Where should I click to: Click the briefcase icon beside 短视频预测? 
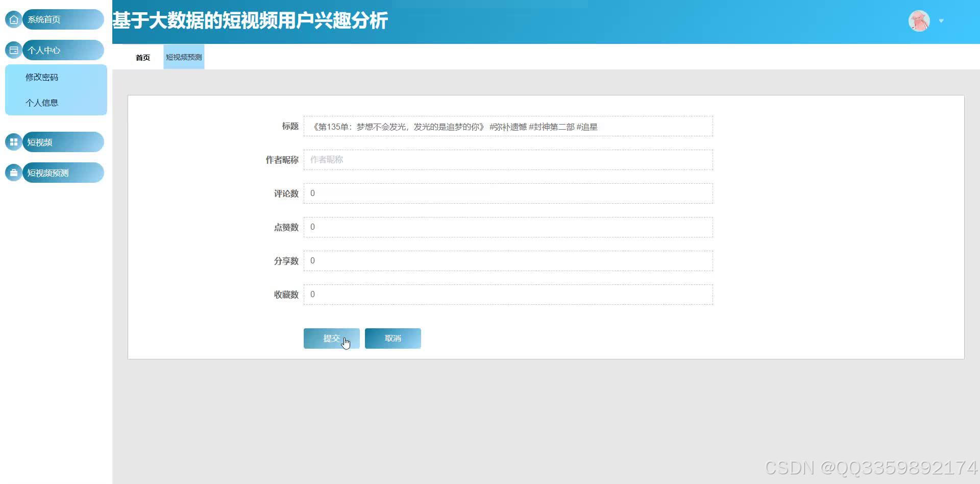tap(14, 173)
